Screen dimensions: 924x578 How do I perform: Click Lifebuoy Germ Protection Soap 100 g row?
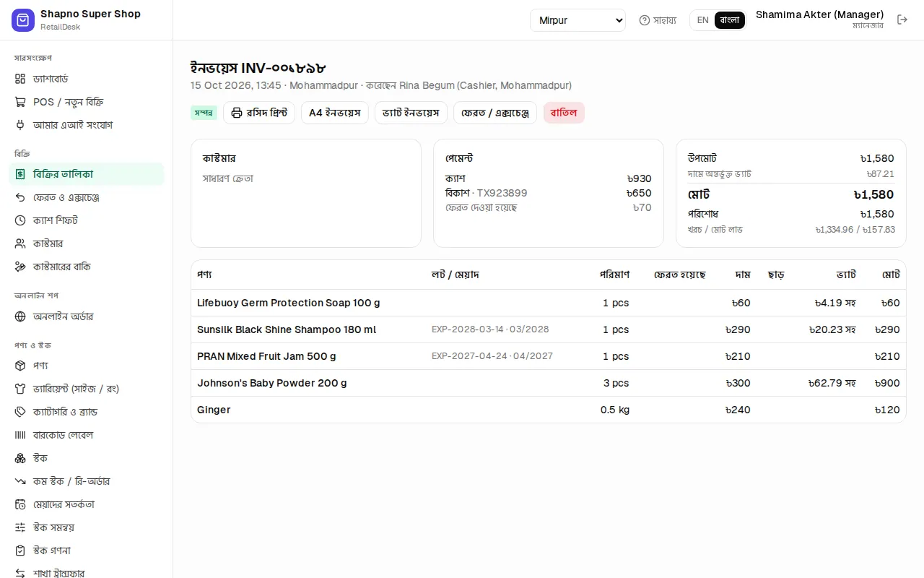549,303
